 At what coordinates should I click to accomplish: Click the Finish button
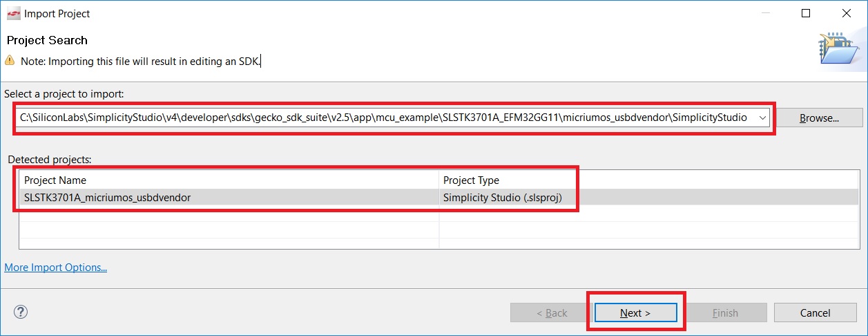click(725, 313)
